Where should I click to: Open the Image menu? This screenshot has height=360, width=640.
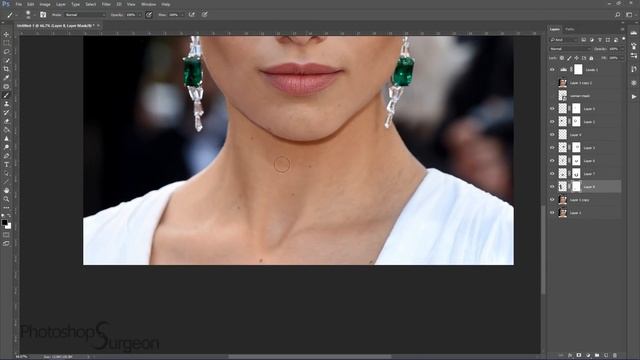point(45,4)
